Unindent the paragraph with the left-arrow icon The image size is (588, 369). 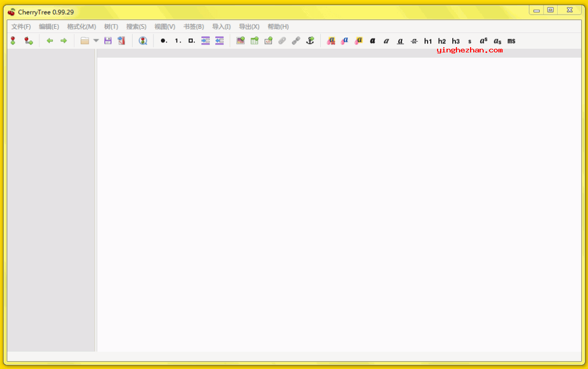[x=220, y=40]
